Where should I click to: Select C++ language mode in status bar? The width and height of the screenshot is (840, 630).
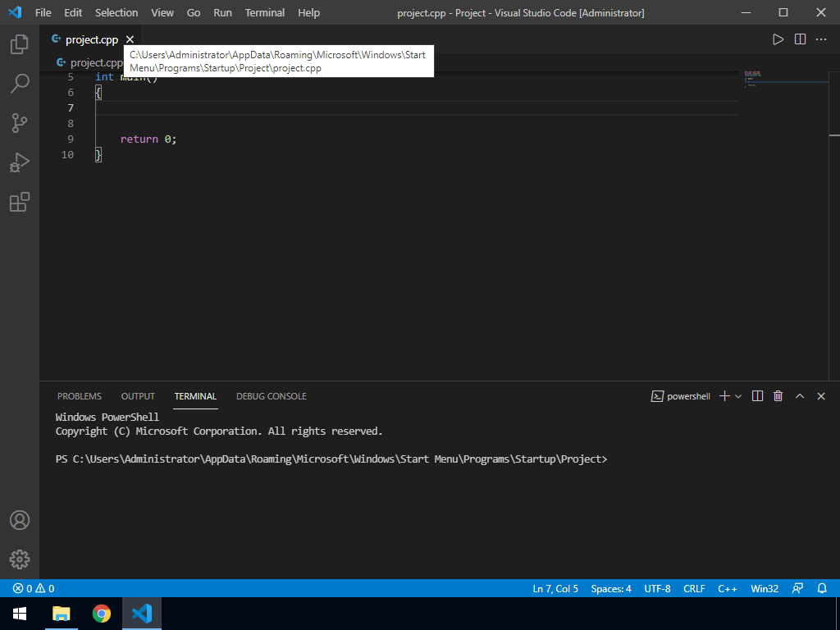(727, 588)
